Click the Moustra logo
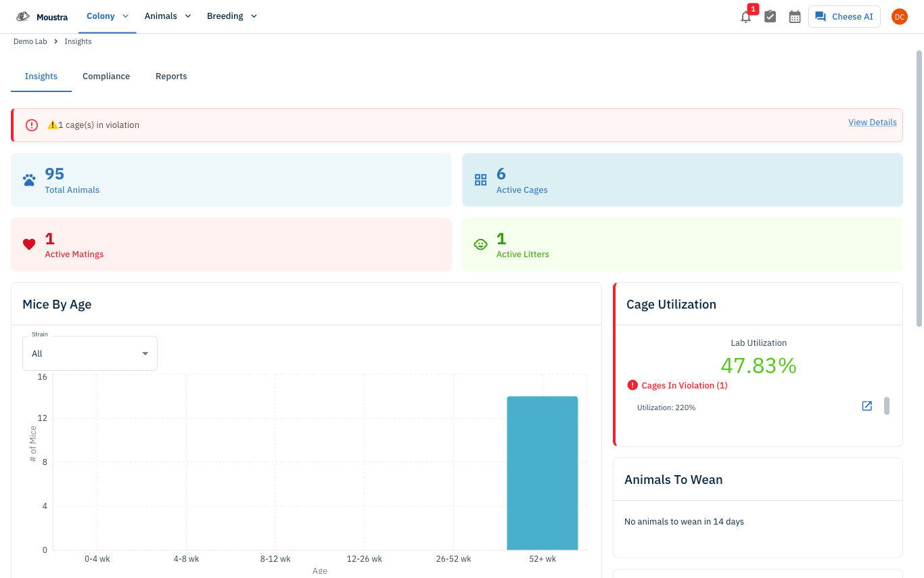Viewport: 924px width, 578px height. 42,16
